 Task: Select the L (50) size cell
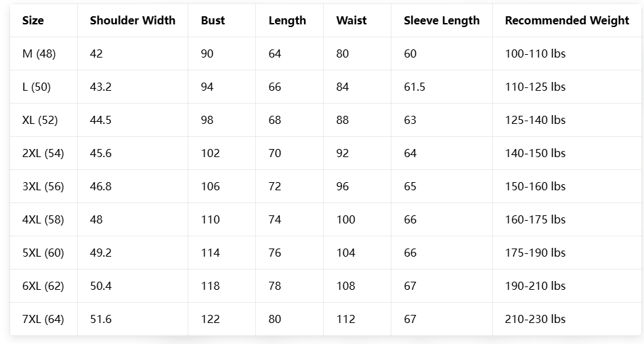[37, 87]
